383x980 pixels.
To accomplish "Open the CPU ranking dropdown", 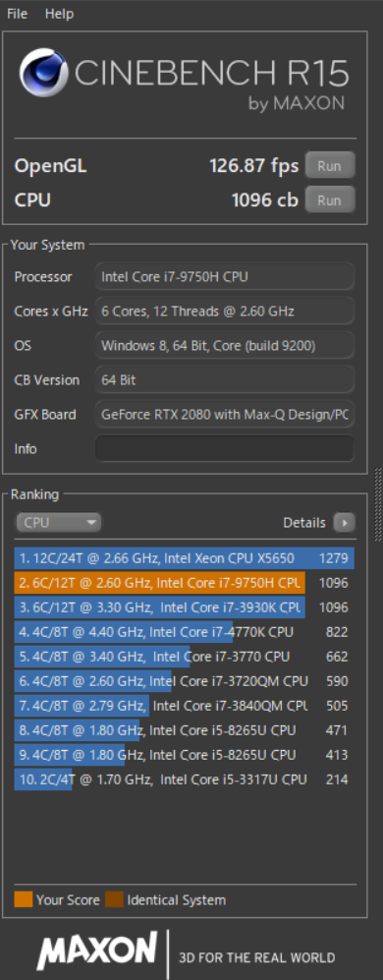I will 58,523.
